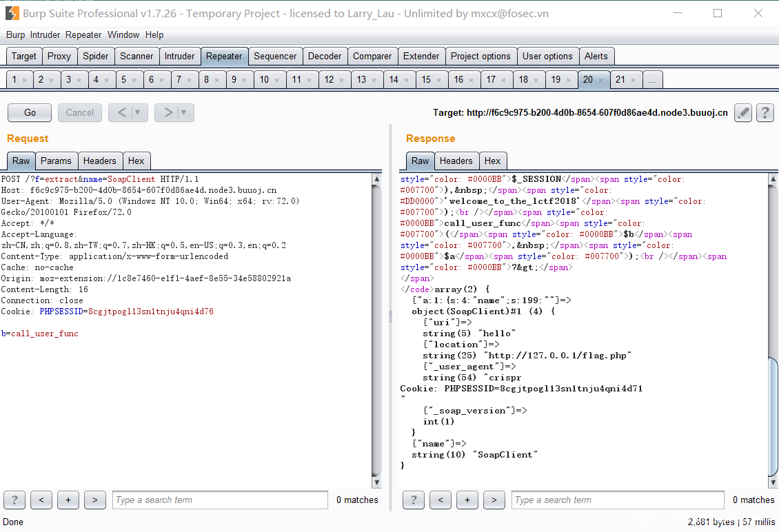Click the response pane scrollbar thumb
This screenshot has height=532, width=779.
point(773,417)
